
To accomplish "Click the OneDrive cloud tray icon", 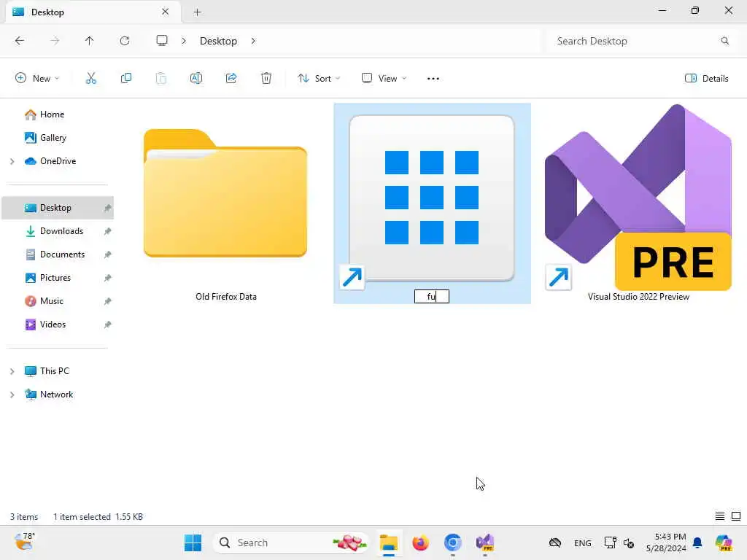I will (555, 542).
